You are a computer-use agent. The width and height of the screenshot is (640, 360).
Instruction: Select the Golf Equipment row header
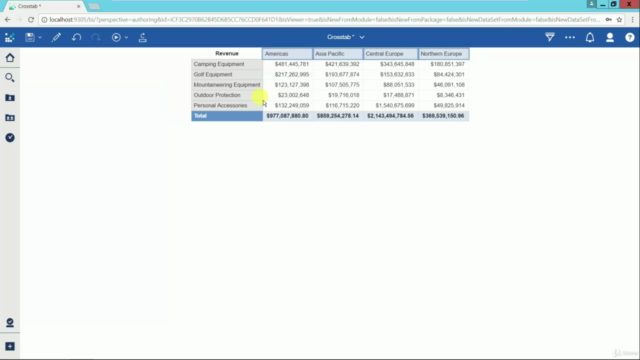tap(227, 74)
